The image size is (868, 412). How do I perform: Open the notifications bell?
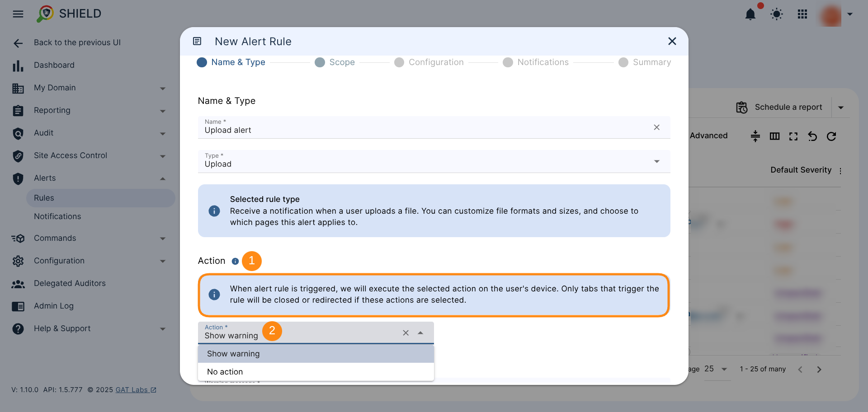click(x=750, y=14)
